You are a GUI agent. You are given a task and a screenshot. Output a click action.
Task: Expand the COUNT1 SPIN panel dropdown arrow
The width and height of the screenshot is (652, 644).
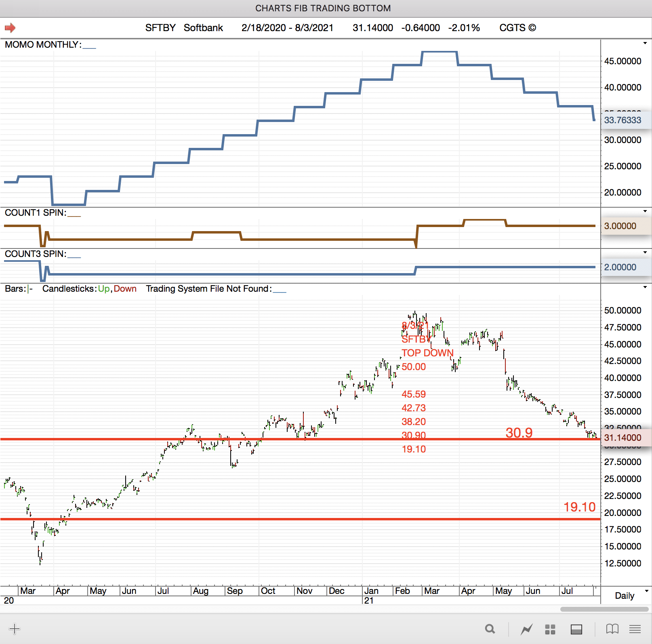point(645,211)
